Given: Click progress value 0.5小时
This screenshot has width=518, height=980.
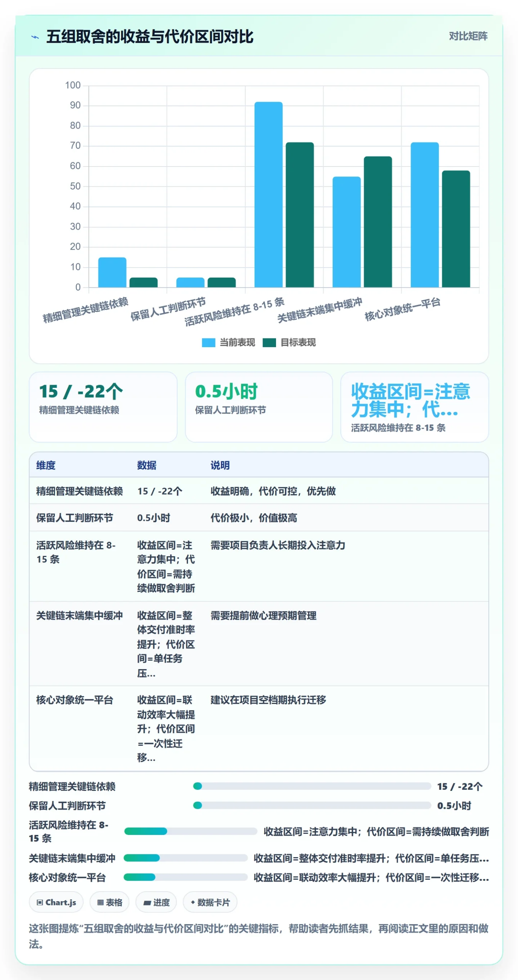Looking at the screenshot, I should [454, 805].
